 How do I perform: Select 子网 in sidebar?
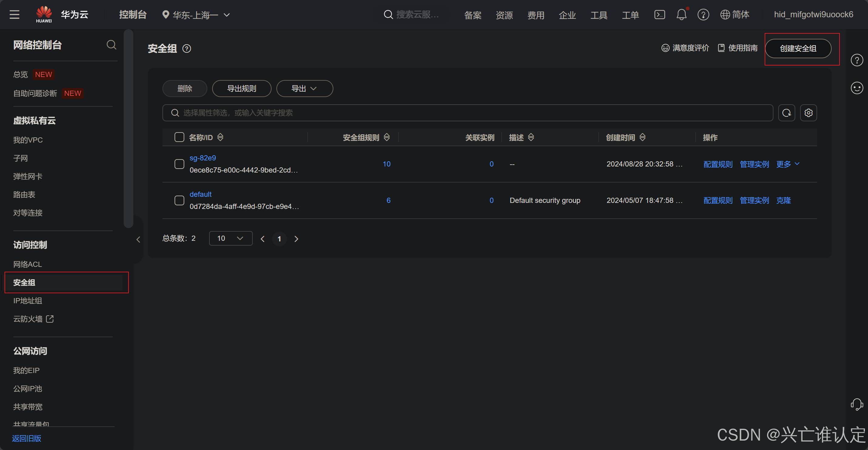(21, 158)
